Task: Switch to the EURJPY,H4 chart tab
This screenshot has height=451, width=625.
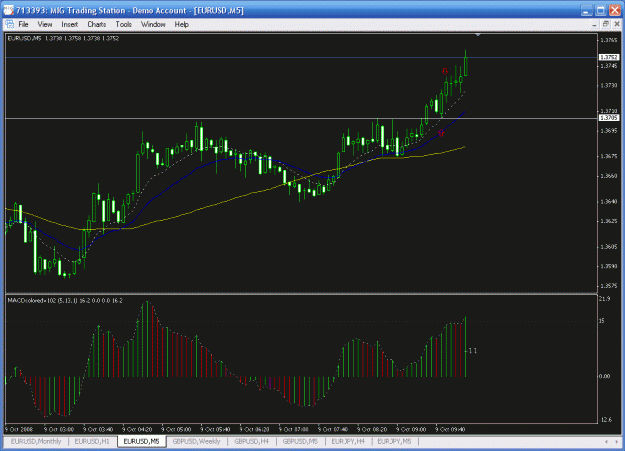Action: (x=348, y=441)
